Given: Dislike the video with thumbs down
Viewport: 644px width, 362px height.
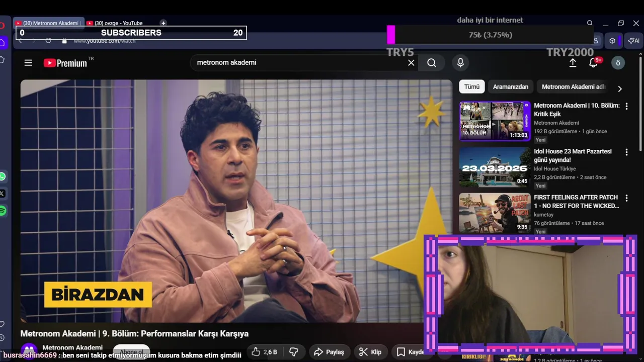Looking at the screenshot, I should 294,352.
